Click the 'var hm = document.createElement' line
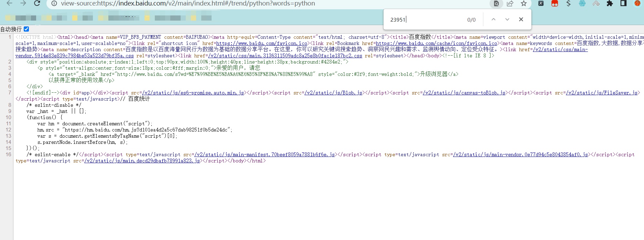Viewport: 644px width, 240px height. coord(95,124)
